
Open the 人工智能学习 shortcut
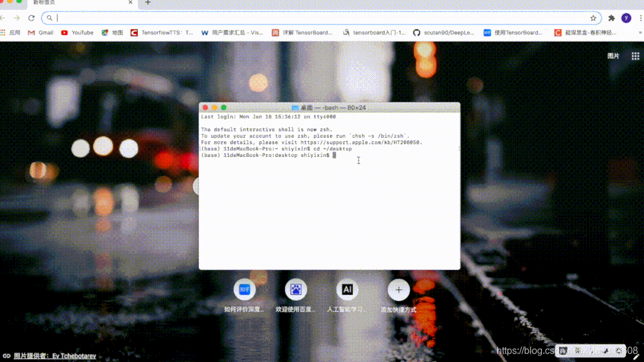(x=347, y=296)
